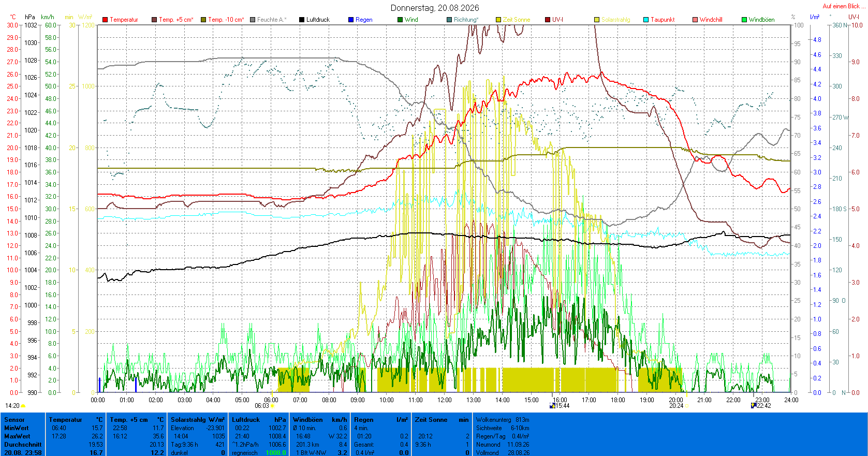Click the teal 'Richtung*' legend square
This screenshot has width=868, height=456.
(449, 20)
